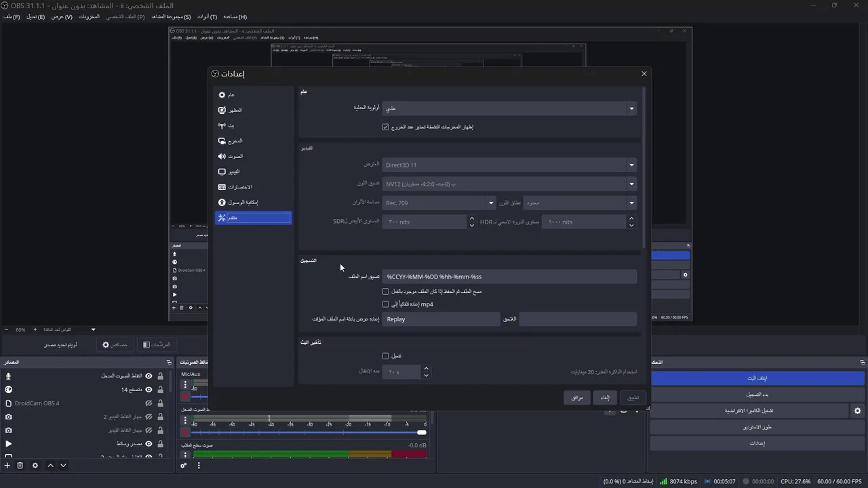The height and width of the screenshot is (488, 868).
Task: Open audio mixer advanced properties gears icon
Action: 183,466
